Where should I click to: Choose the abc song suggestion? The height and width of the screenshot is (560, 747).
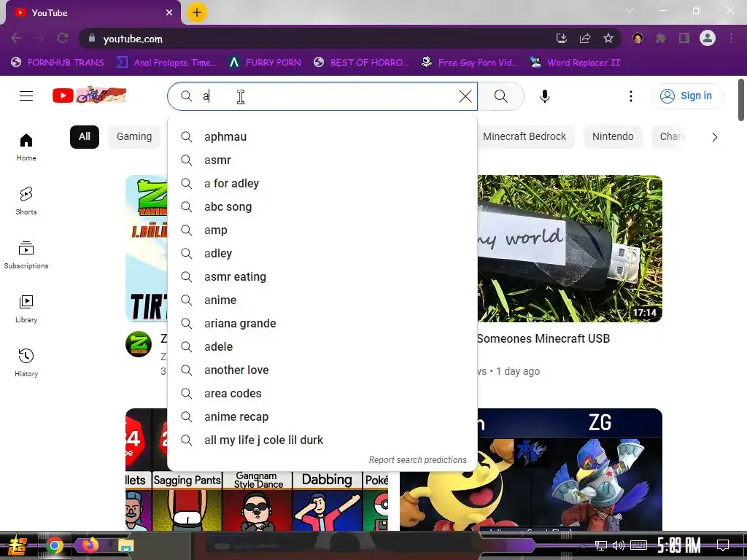[322, 206]
